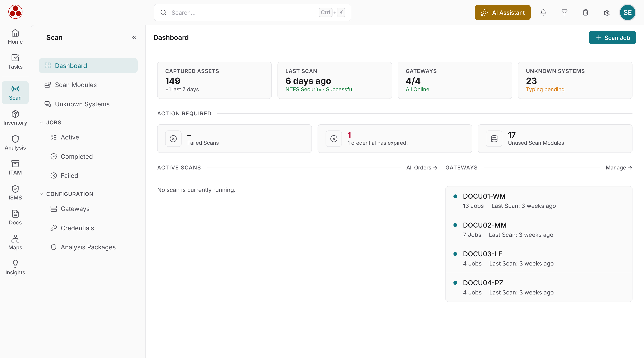
Task: Open Insights section in left rail
Action: [x=15, y=267]
